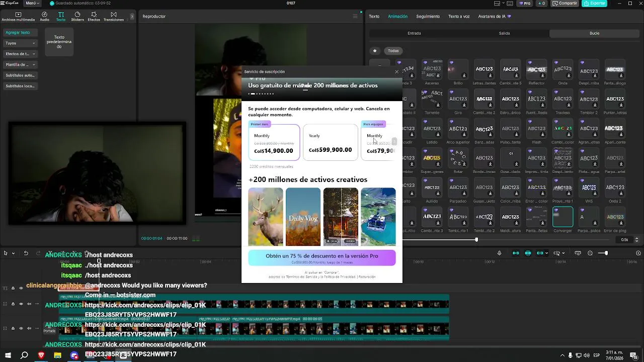The height and width of the screenshot is (362, 644).
Task: Download the Brillo animation
Action: [464, 76]
